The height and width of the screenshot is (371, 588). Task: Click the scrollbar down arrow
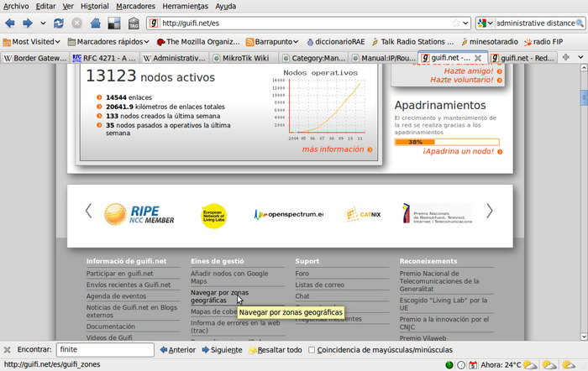pyautogui.click(x=584, y=337)
